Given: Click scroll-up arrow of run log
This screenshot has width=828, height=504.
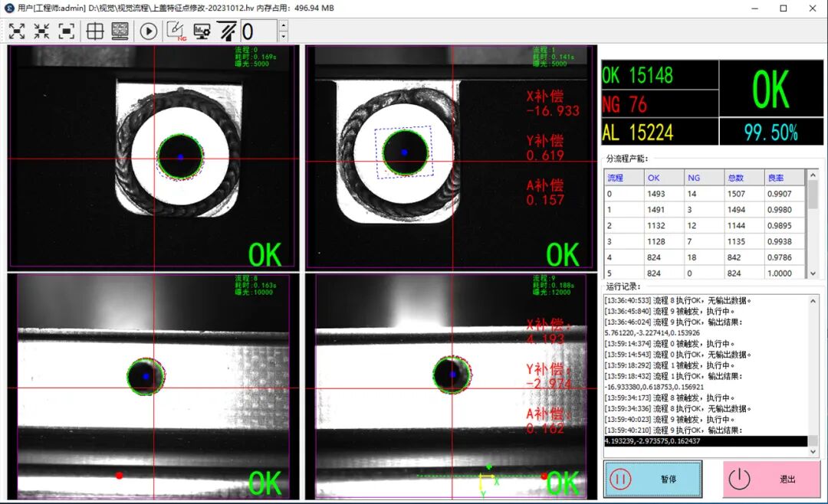Looking at the screenshot, I should (x=813, y=301).
